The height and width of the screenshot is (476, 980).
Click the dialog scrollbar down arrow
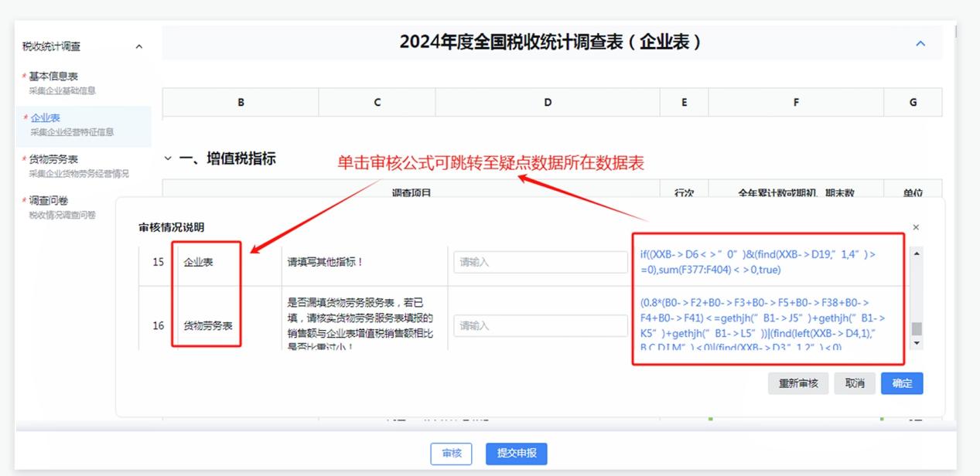[917, 343]
